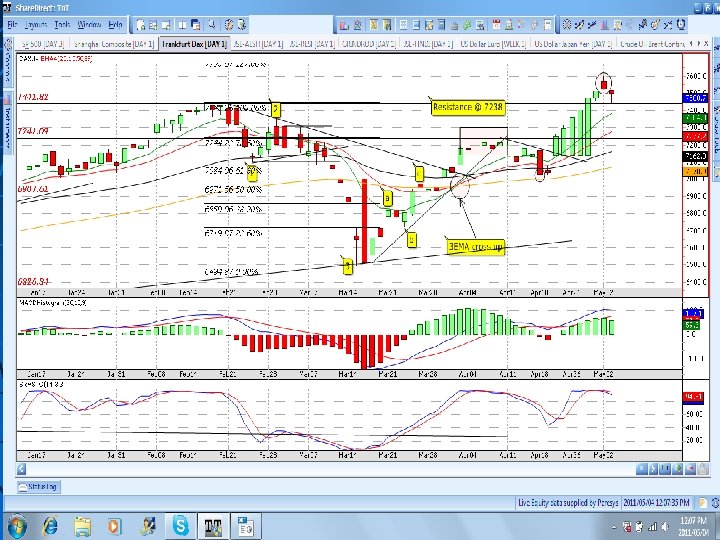Open the Crude Oil Brent tab
This screenshot has height=540, width=720.
pos(652,44)
